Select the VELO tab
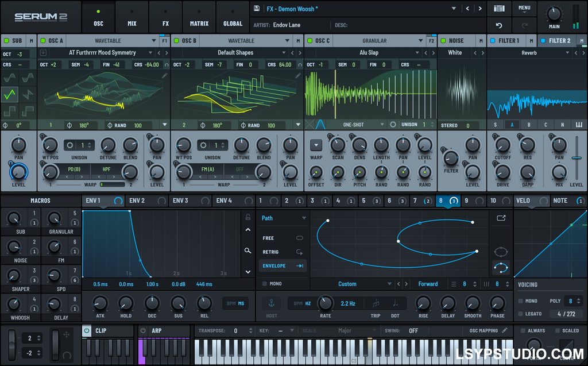Screen dimensions: 588x366 (x=531, y=201)
